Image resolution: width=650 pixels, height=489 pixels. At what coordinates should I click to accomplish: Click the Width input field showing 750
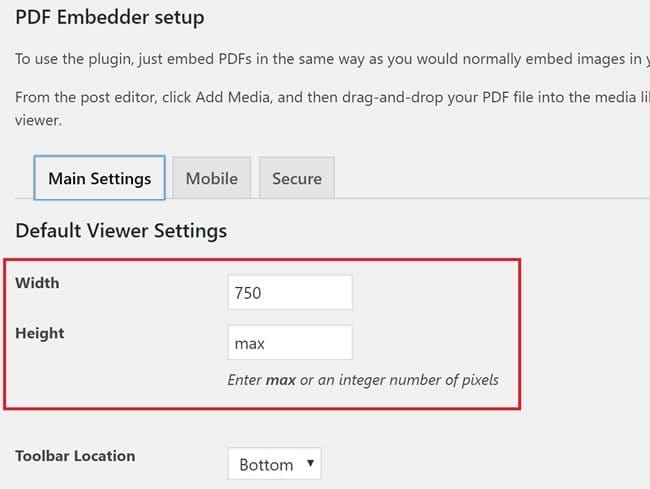pos(289,293)
